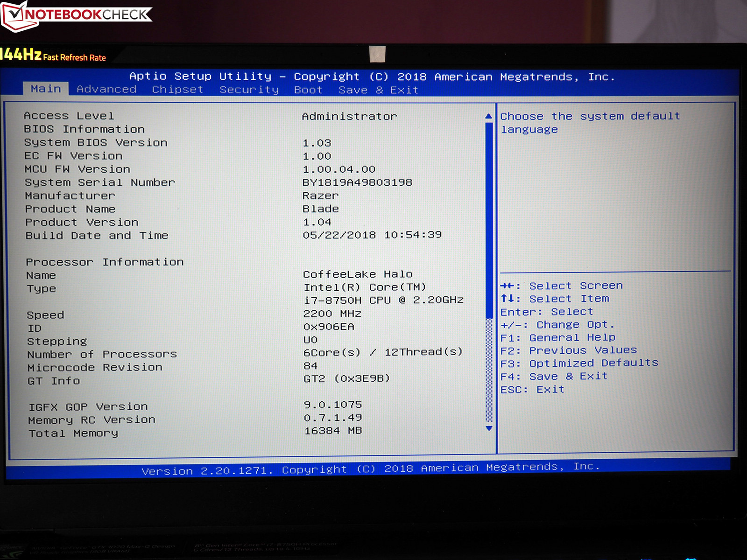Select System Serial Number label
747x560 pixels.
coord(100,182)
